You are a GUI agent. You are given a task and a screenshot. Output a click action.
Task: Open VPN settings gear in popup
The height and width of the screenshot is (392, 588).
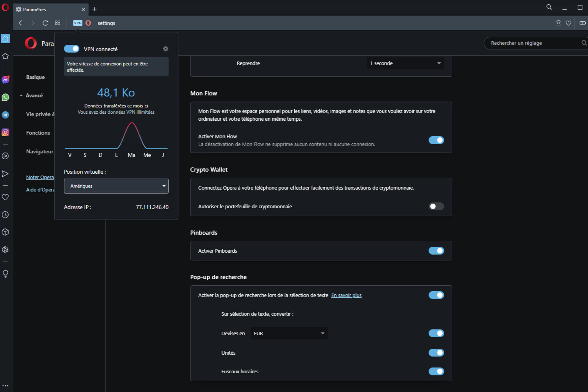(166, 49)
